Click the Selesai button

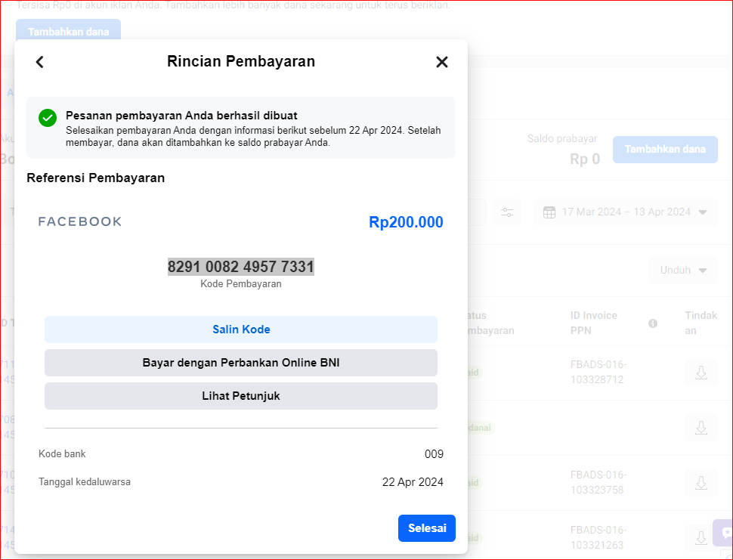point(427,528)
